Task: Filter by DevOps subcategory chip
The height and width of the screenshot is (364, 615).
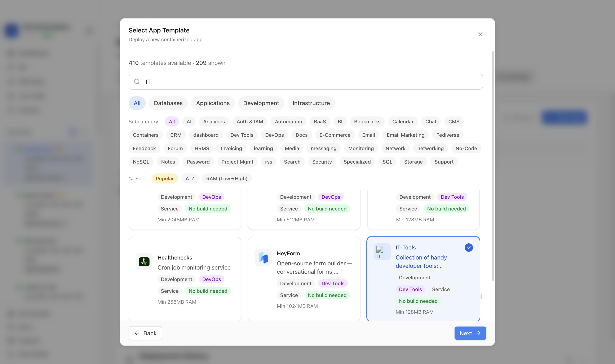Action: tap(274, 135)
